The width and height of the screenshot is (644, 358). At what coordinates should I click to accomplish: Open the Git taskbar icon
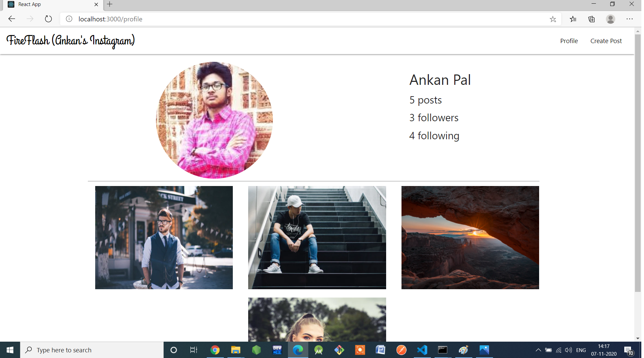(x=339, y=350)
